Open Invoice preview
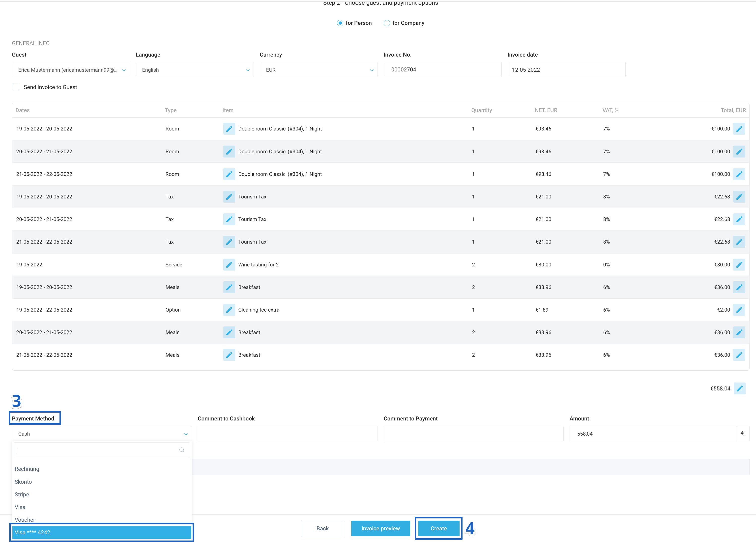The image size is (756, 543). pos(380,528)
